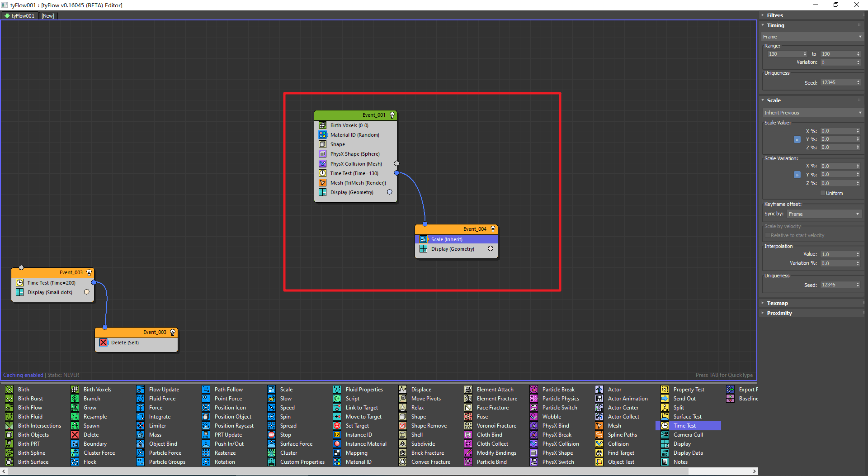Toggle the Event_001 lightbulb enable icon
The image size is (868, 476).
tap(392, 115)
